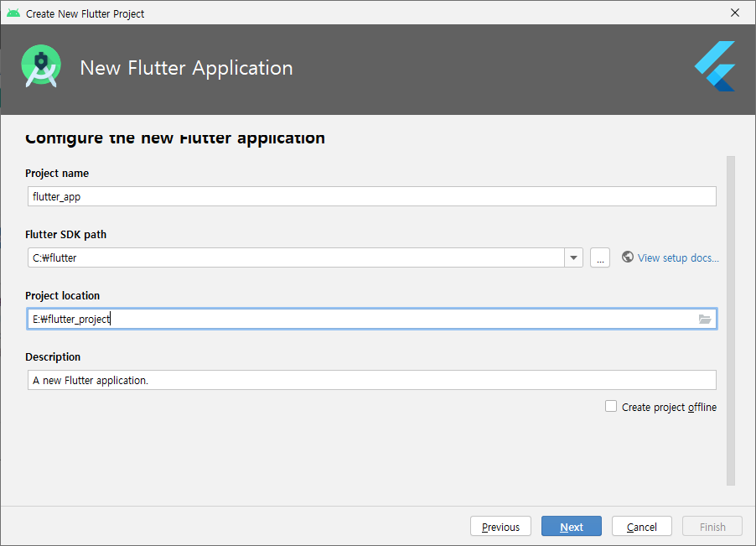Viewport: 756px width, 546px height.
Task: Click the Flutter SDK path label
Action: click(x=65, y=234)
